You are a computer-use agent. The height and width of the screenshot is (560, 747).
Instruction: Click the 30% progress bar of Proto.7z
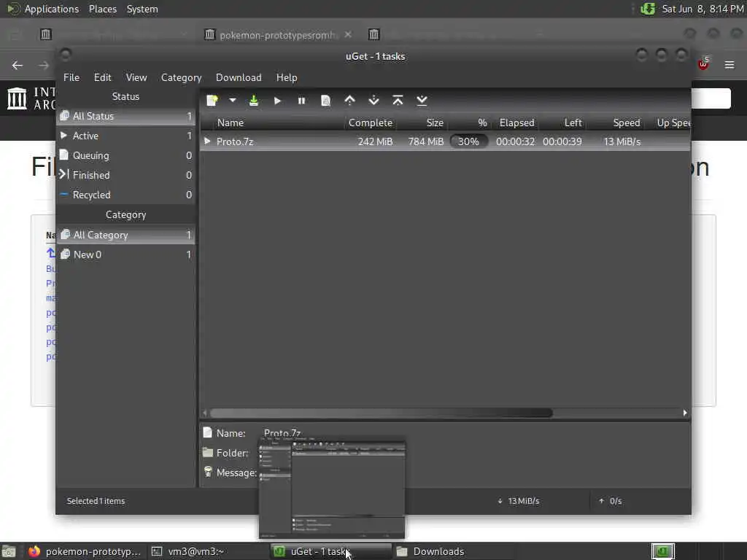coord(469,141)
